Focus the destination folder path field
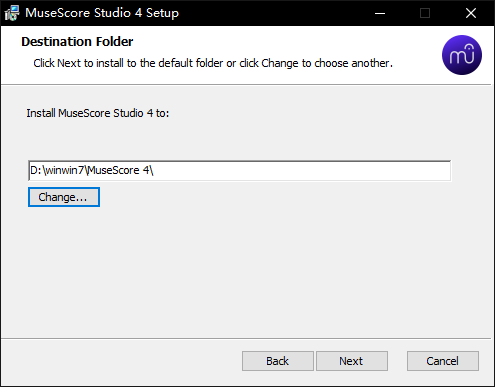The image size is (495, 387). coord(240,171)
